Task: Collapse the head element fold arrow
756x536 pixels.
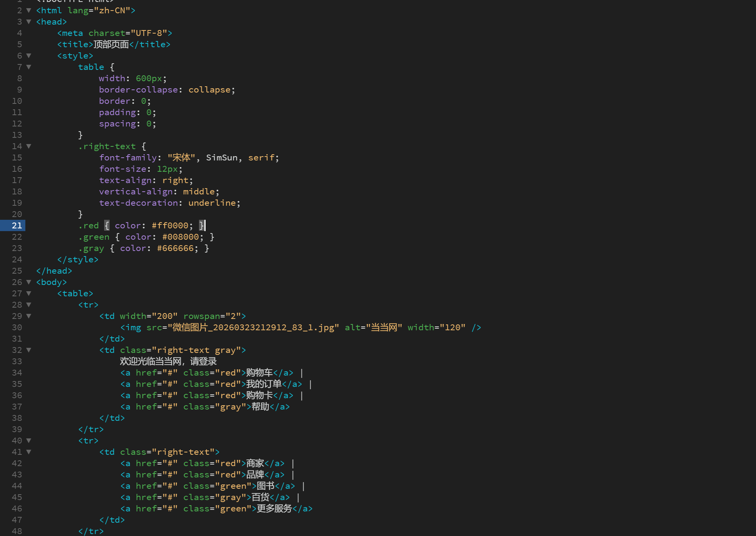Action: point(28,21)
